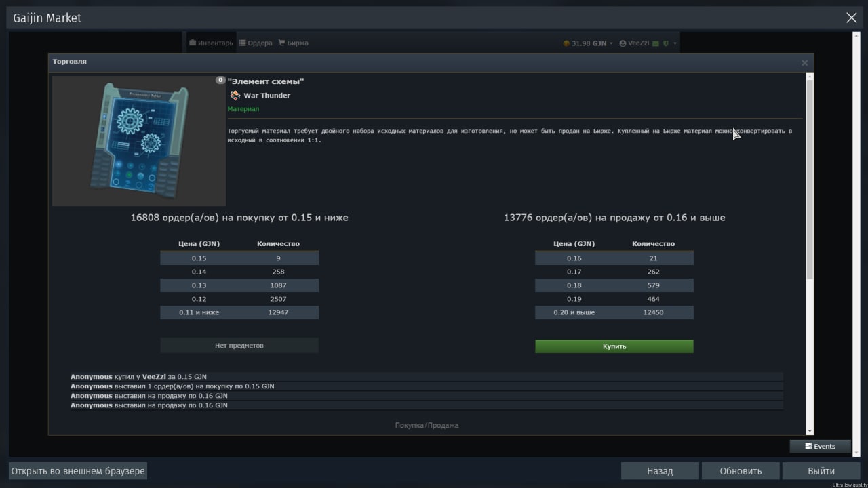The width and height of the screenshot is (868, 488).
Task: Click quantity 12947 in buy orders
Action: coord(278,312)
